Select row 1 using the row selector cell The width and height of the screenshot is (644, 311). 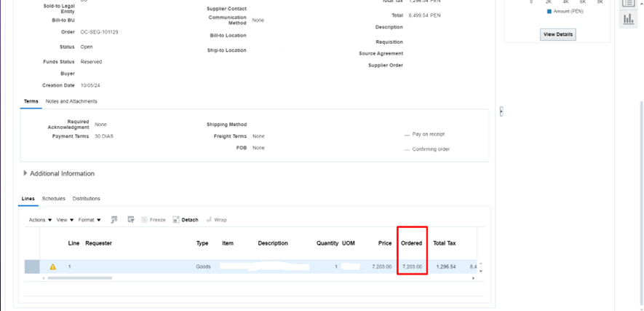(x=32, y=267)
